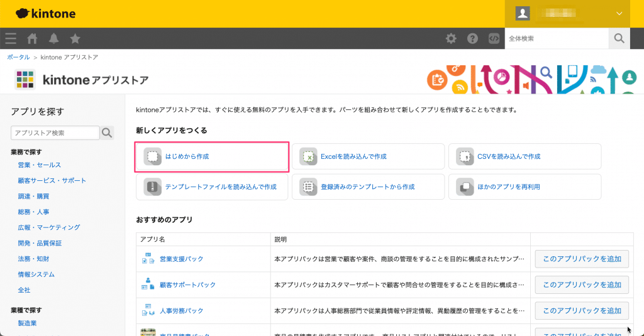Open the notifications bell icon
The width and height of the screenshot is (644, 336).
pos(53,38)
